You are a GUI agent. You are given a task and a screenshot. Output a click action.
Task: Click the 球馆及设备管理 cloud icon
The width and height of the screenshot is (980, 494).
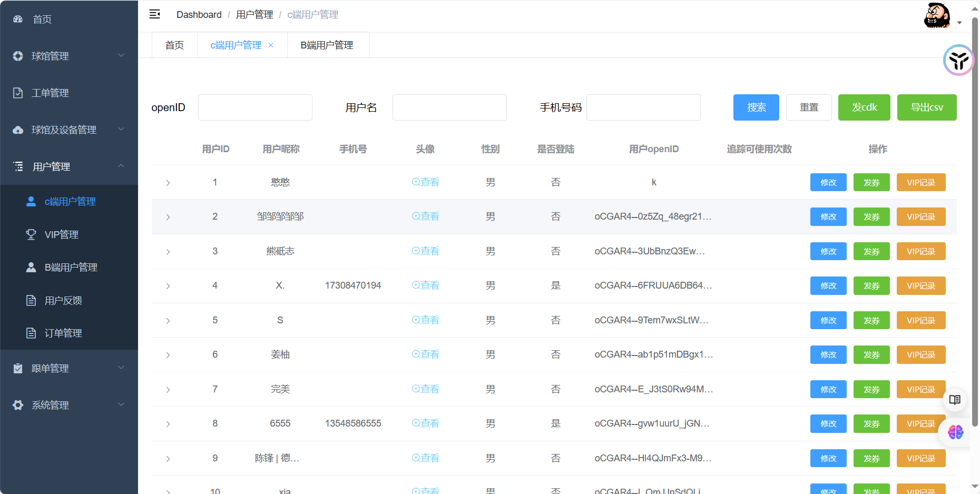[x=18, y=130]
